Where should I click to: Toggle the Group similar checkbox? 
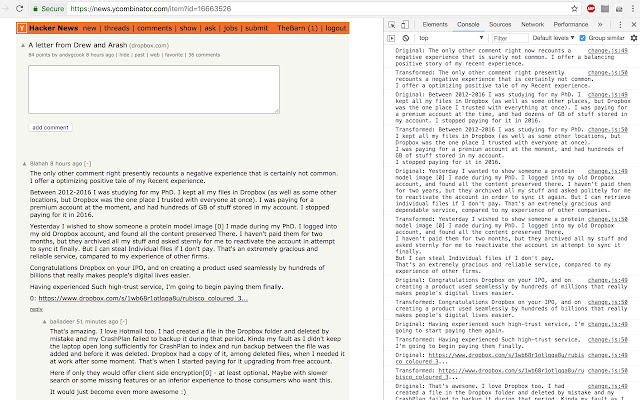click(x=582, y=38)
